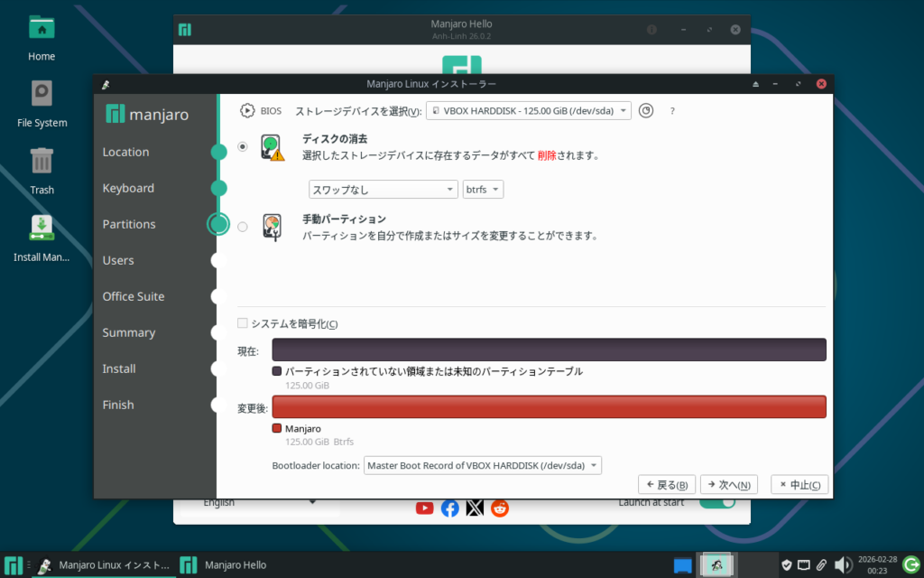Viewport: 924px width, 578px height.
Task: Enable the encrypt system checkbox
Action: pos(242,323)
